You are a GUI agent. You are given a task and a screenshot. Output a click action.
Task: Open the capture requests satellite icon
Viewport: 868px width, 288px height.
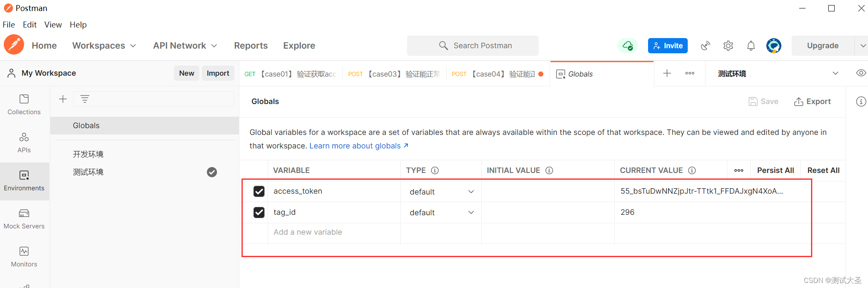pos(705,46)
